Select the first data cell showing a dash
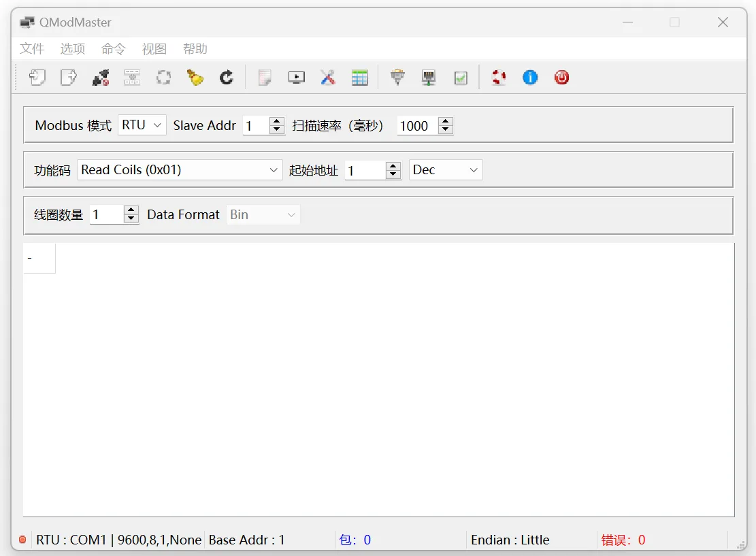Screen dimensions: 756x556 39,258
